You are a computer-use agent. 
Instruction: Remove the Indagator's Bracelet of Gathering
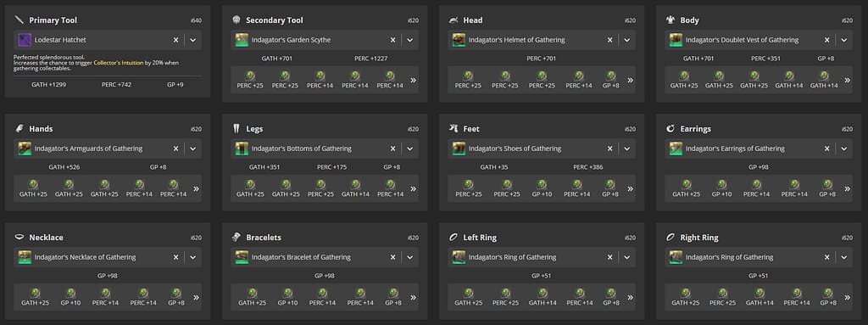tap(392, 257)
